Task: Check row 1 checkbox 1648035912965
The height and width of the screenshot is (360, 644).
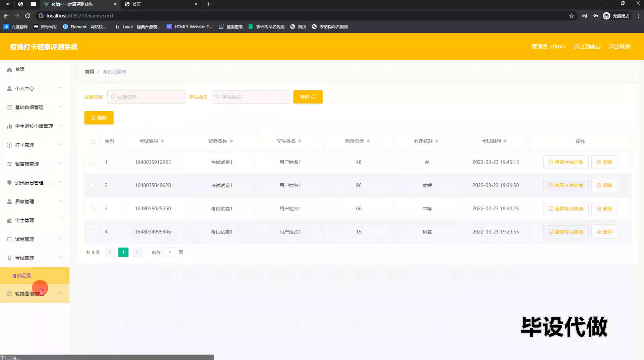Action: [x=92, y=162]
